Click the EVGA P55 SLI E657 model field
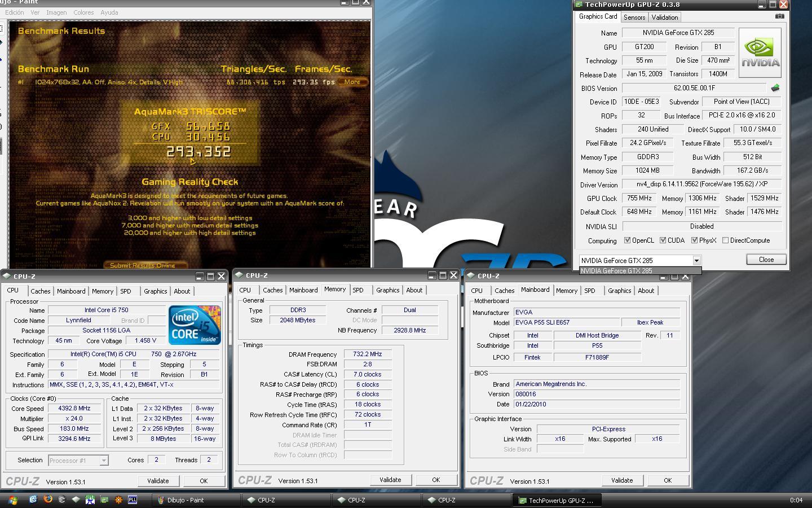This screenshot has height=508, width=812. (x=566, y=322)
